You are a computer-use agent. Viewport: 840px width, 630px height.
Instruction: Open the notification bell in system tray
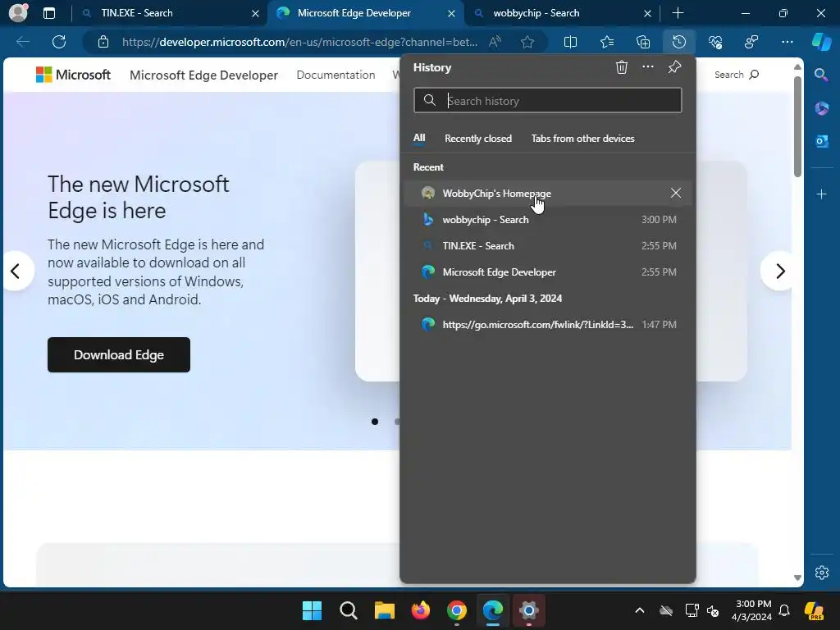784,610
